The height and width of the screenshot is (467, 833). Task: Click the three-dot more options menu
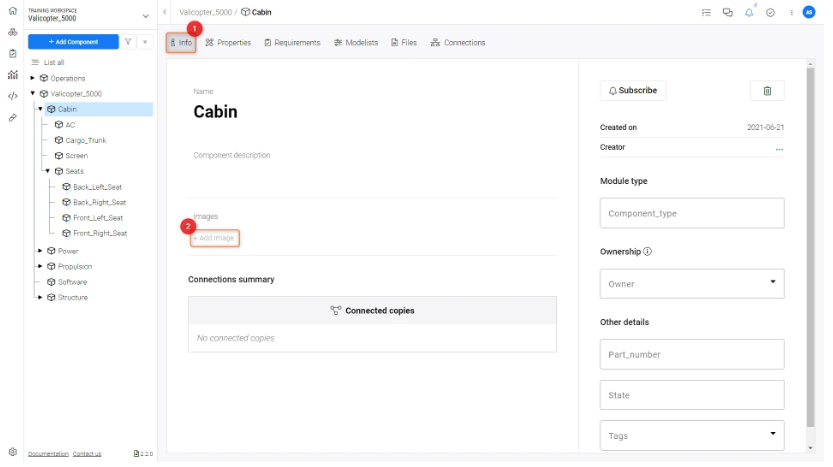[791, 13]
